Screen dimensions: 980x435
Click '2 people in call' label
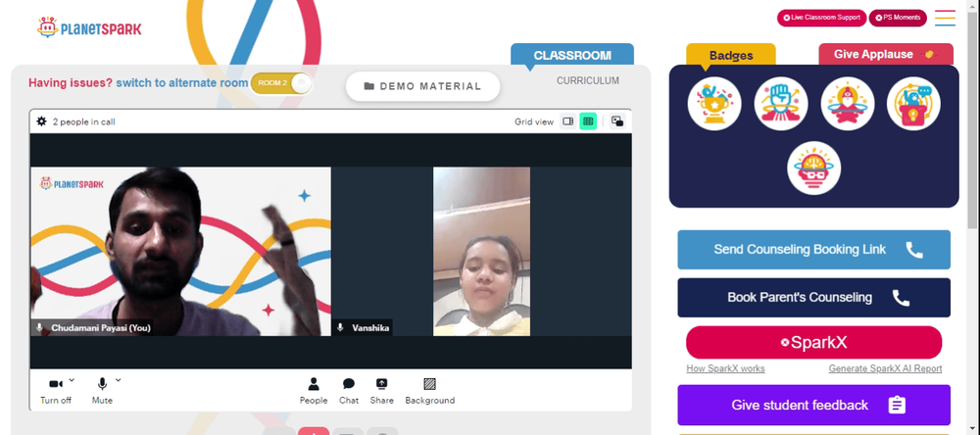(83, 121)
